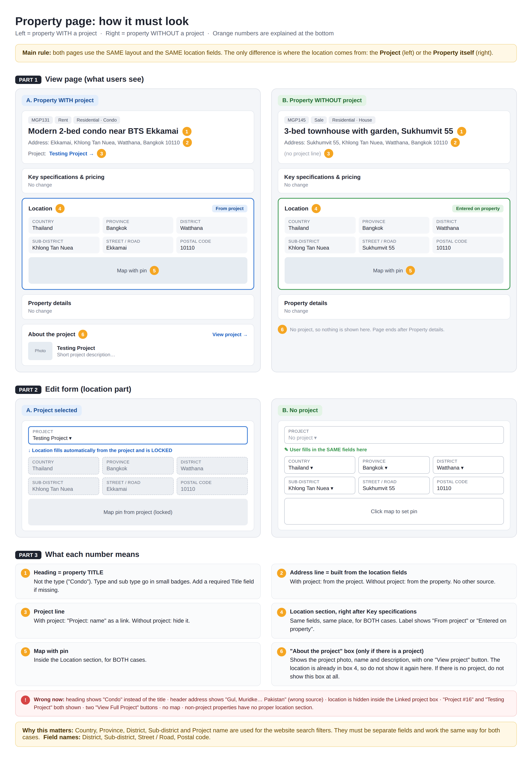Open the Testing Project link in property header
The image size is (532, 762).
(x=71, y=154)
